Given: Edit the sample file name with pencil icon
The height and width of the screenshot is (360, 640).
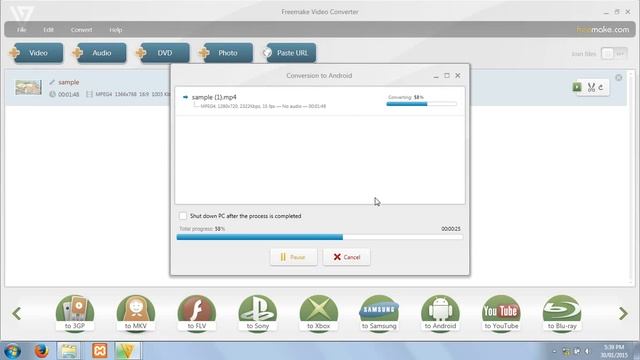Looking at the screenshot, I should [x=52, y=82].
